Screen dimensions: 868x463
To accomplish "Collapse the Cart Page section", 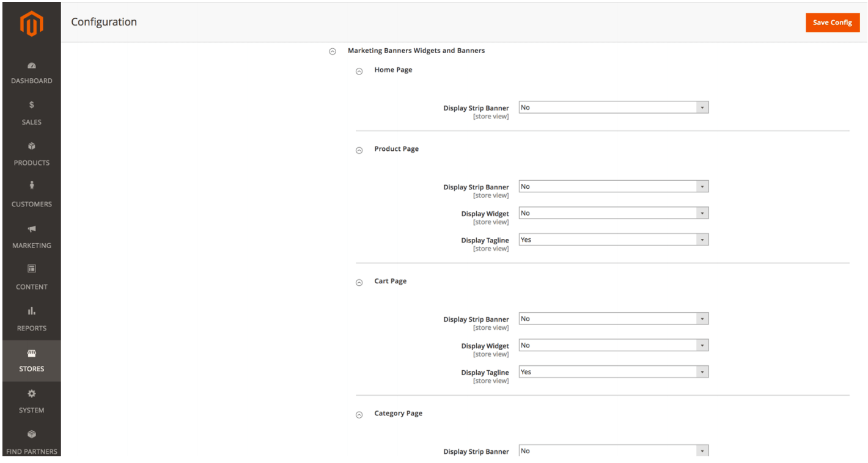I will coord(359,282).
